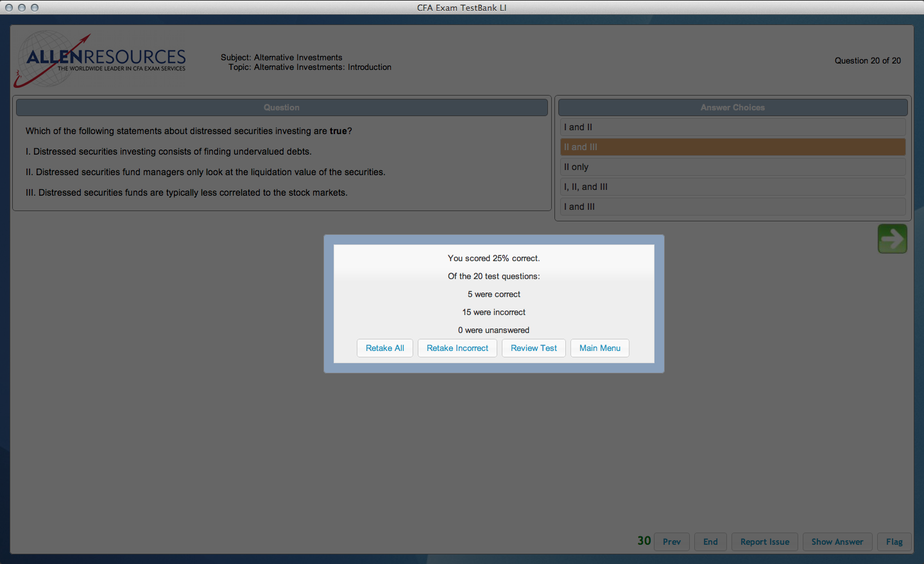Viewport: 924px width, 564px height.
Task: Select answer choice 'I and II'
Action: tap(732, 127)
